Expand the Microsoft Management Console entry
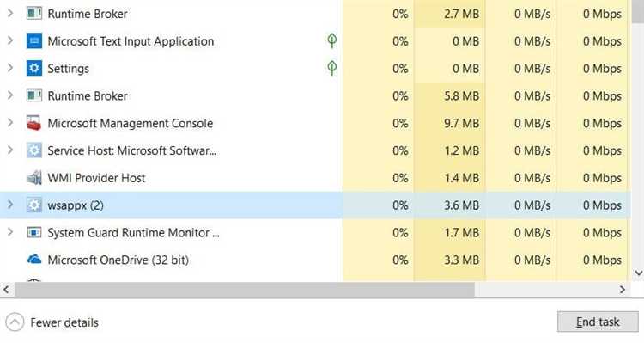The image size is (644, 343). (10, 123)
